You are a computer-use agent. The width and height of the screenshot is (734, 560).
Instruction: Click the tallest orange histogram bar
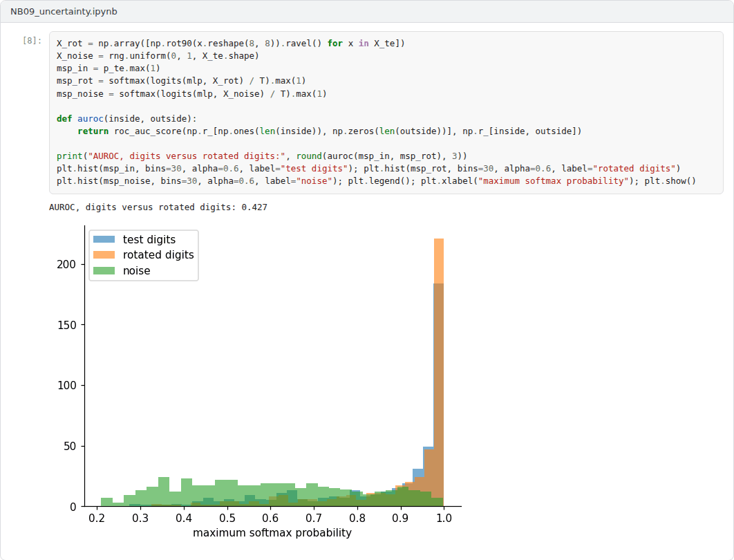pos(439,373)
